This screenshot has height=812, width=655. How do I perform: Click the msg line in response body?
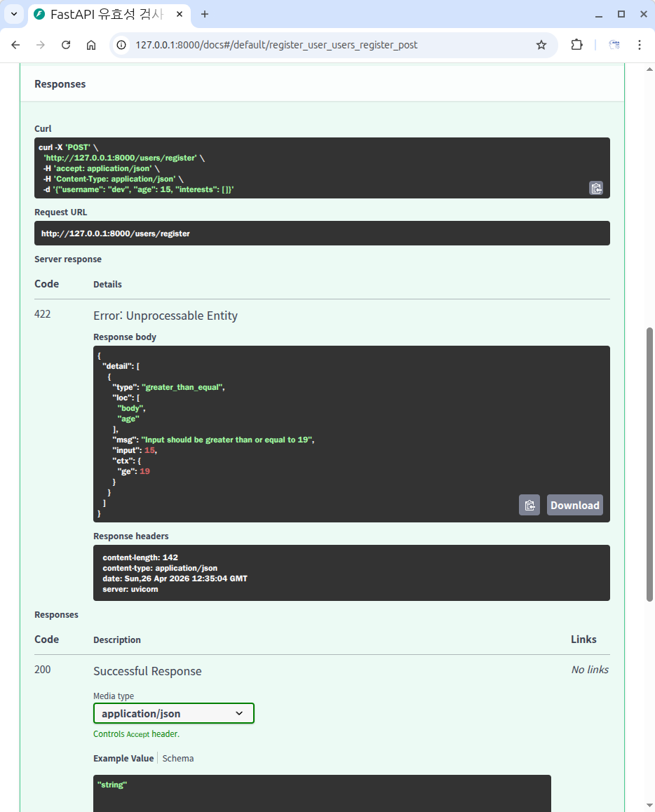[x=213, y=440]
